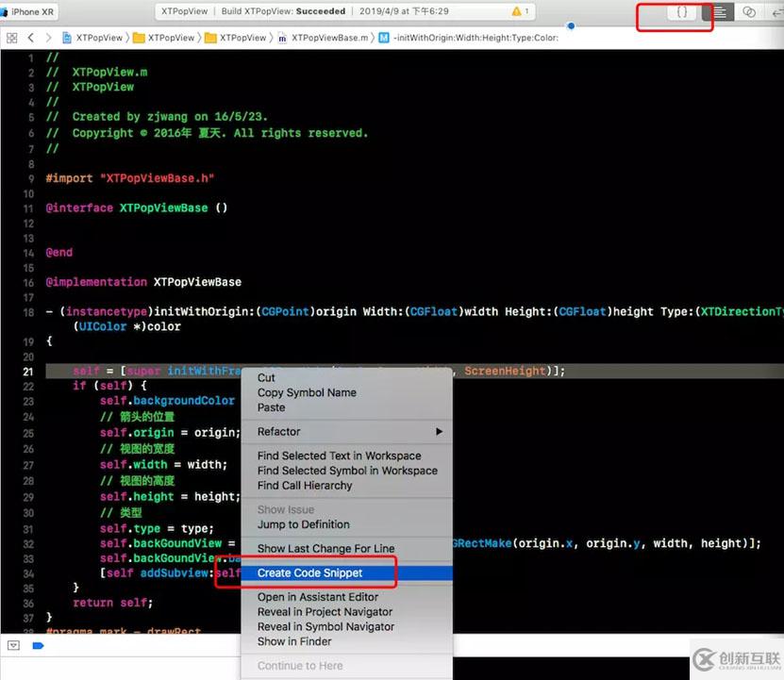Switch to the standard editor
The width and height of the screenshot is (784, 680).
click(721, 12)
